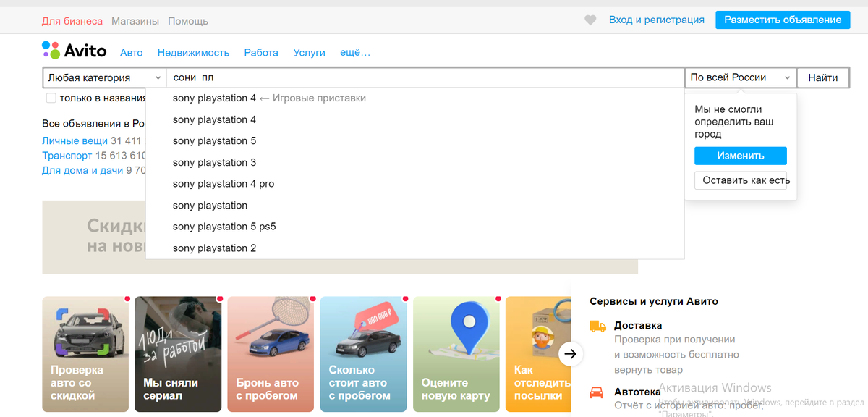Viewport: 868px width, 417px height.
Task: Expand the 'ещё…' categories menu
Action: pos(355,53)
